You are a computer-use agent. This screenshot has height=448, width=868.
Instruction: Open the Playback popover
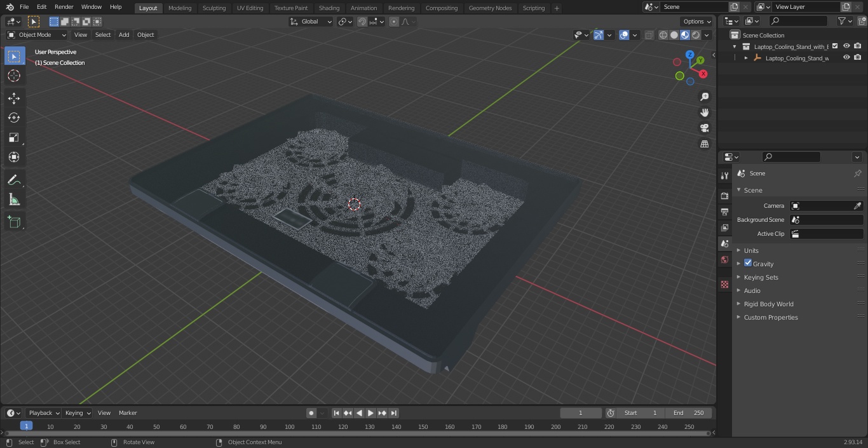(x=44, y=413)
